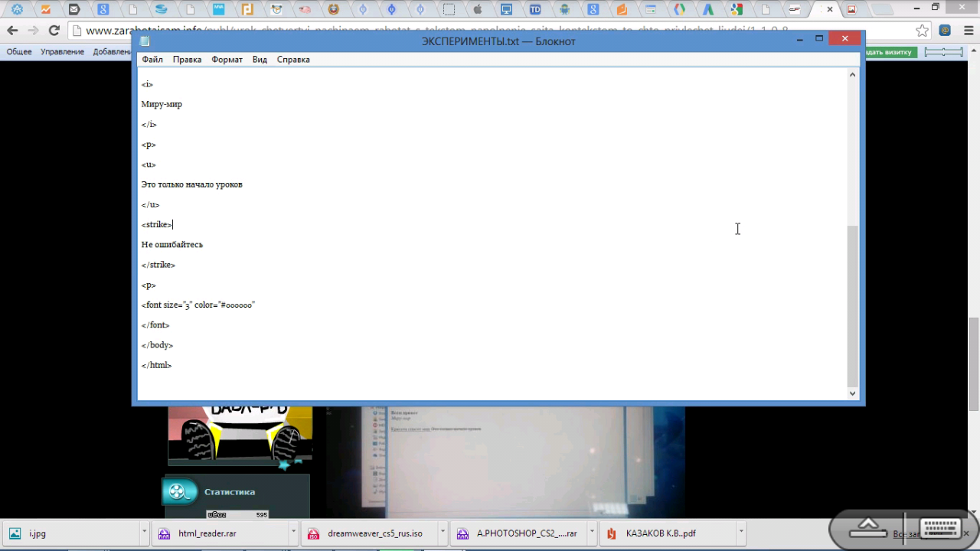
Task: Open the Вид menu in Notepad
Action: coord(260,59)
